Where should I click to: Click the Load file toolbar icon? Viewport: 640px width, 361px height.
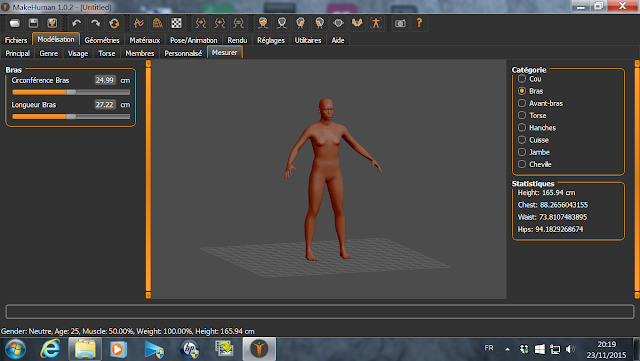point(15,23)
